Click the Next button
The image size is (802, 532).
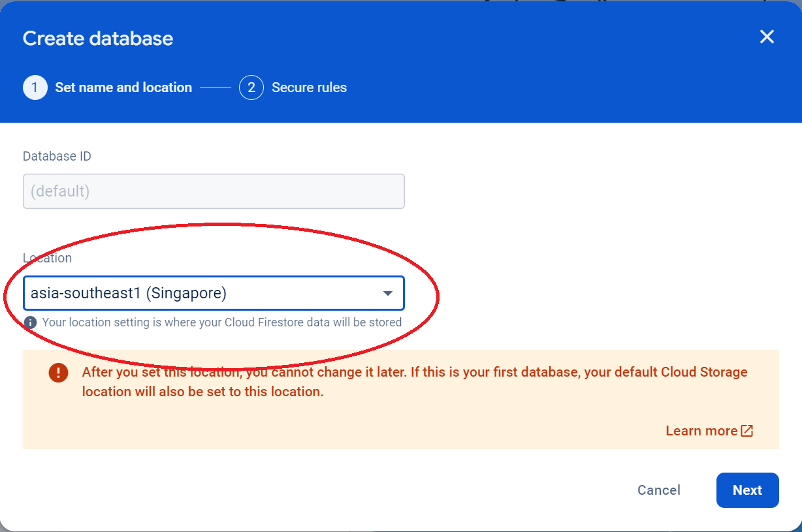pyautogui.click(x=747, y=490)
